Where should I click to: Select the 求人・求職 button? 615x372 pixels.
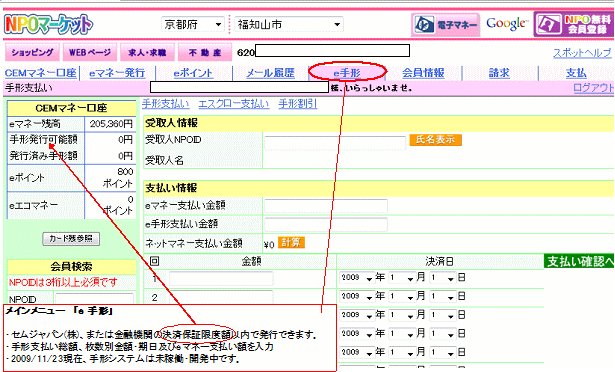pyautogui.click(x=147, y=52)
